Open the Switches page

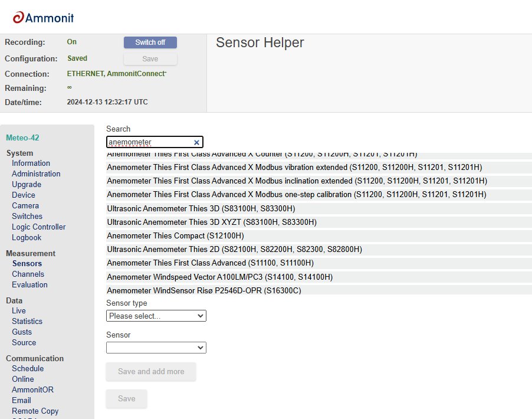[27, 217]
